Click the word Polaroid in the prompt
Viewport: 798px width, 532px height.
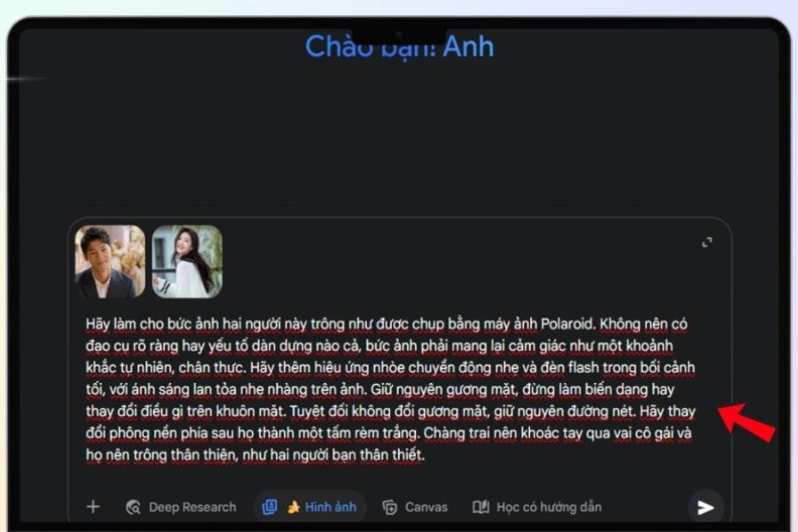coord(568,324)
